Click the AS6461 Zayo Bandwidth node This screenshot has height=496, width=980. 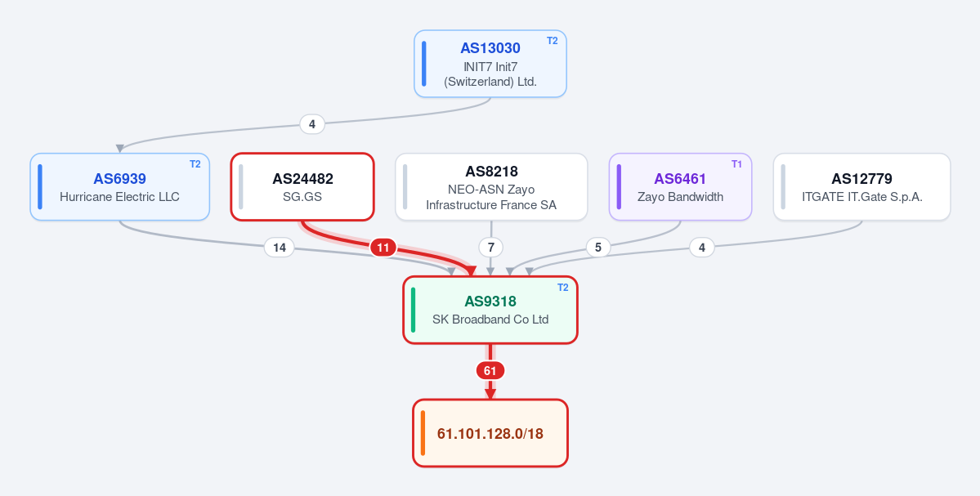[680, 187]
